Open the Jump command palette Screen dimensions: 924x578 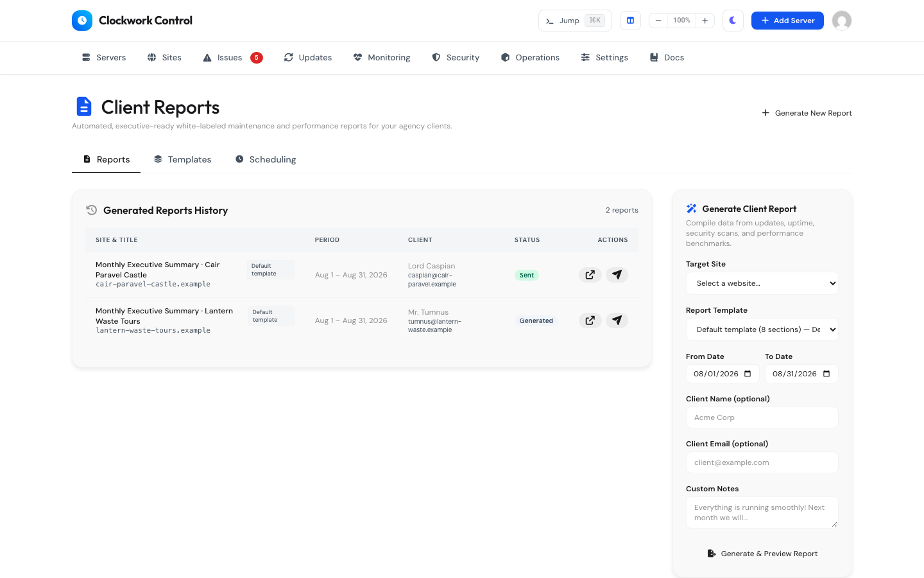pos(575,21)
